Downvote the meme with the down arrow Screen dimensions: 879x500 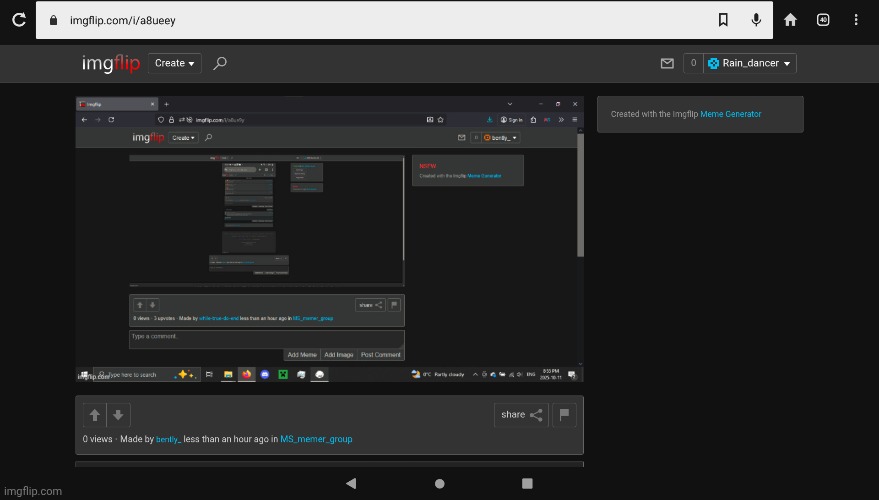pyautogui.click(x=118, y=415)
